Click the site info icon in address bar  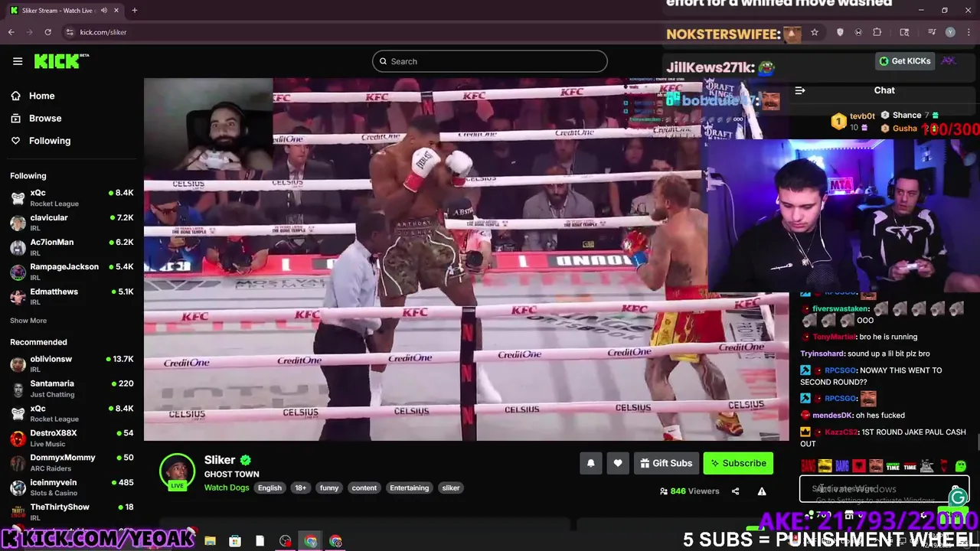(70, 32)
